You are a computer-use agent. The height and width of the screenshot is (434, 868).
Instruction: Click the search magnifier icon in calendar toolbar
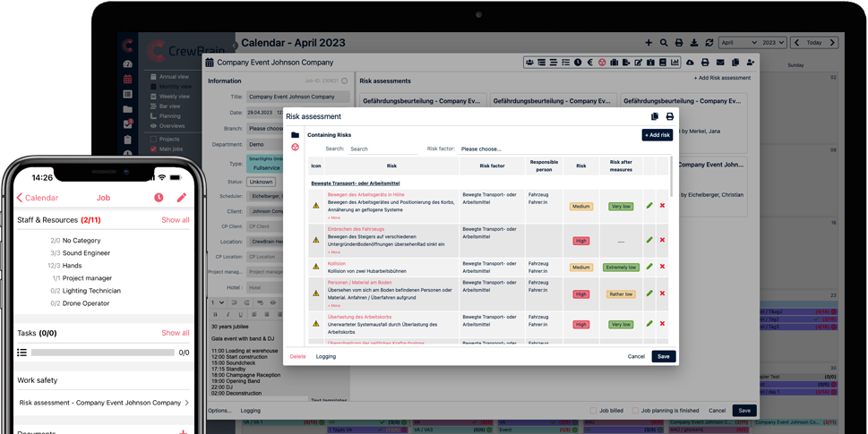click(664, 43)
